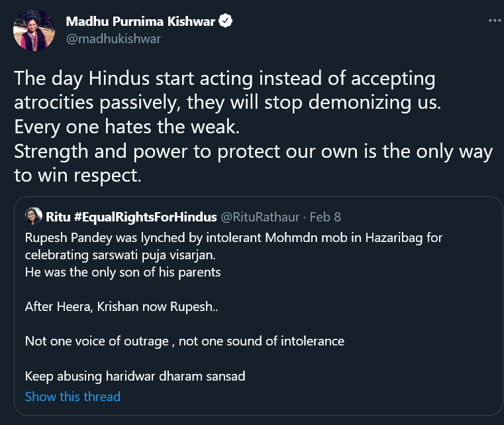Click the verified badge beside the author name
504x425 pixels.
click(227, 22)
